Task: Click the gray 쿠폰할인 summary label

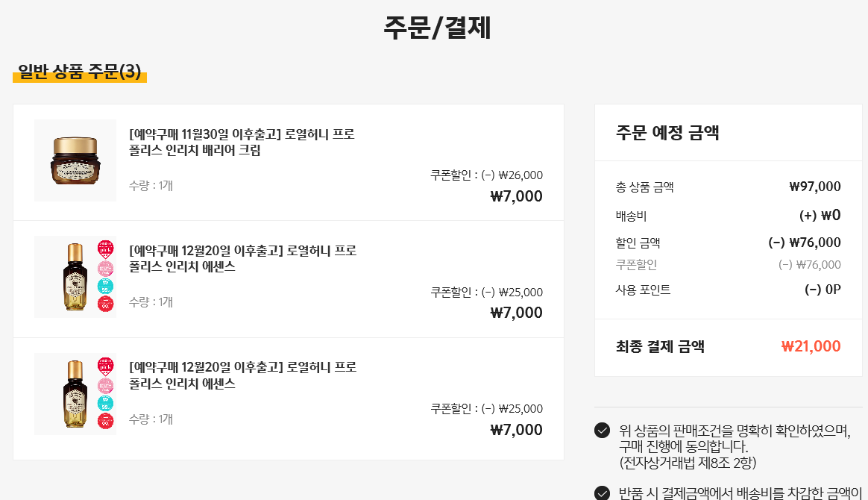Action: click(636, 264)
